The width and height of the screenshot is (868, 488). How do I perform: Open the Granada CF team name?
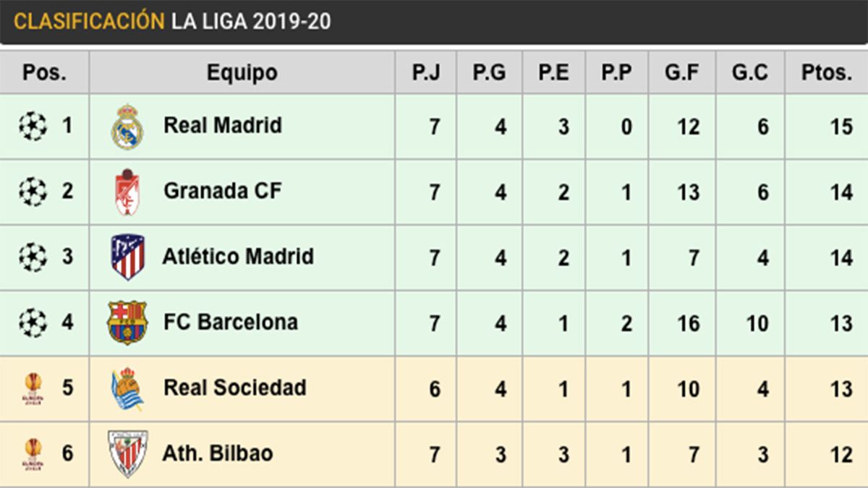(x=223, y=192)
